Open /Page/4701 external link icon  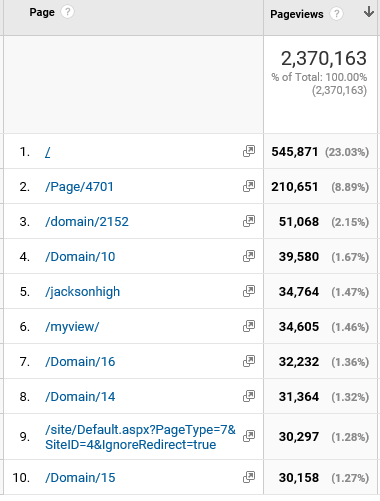click(249, 186)
